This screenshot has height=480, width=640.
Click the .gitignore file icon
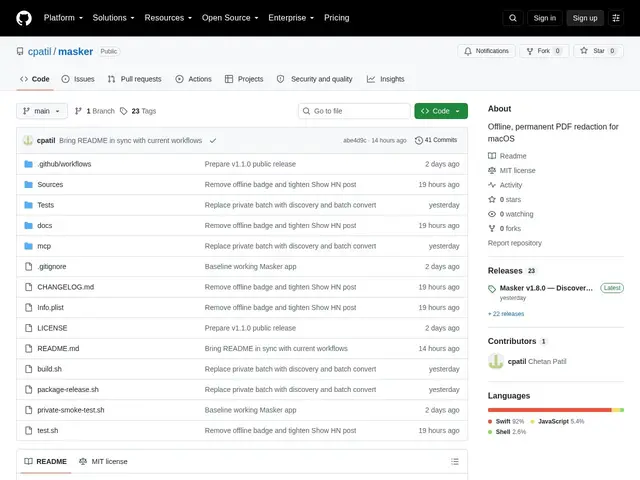(x=28, y=267)
